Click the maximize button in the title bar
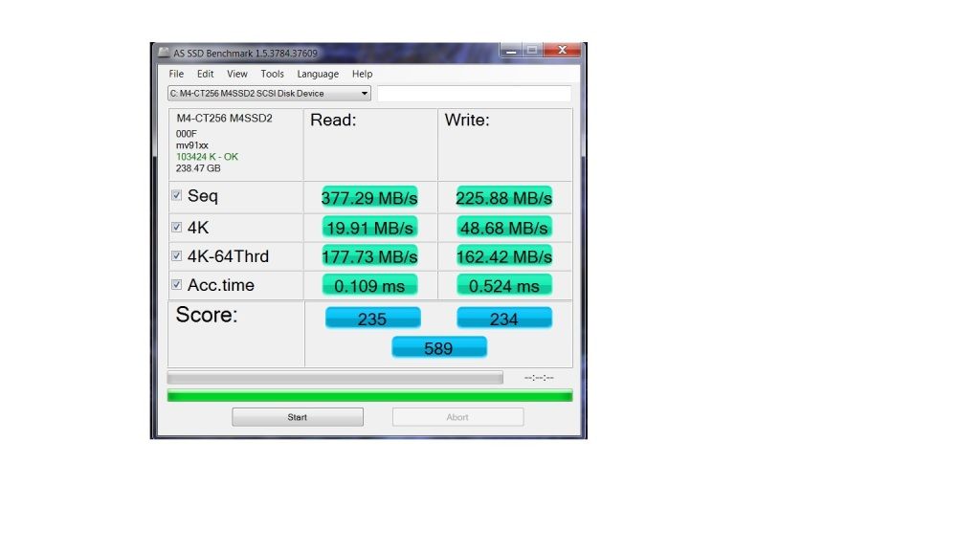 tap(532, 50)
